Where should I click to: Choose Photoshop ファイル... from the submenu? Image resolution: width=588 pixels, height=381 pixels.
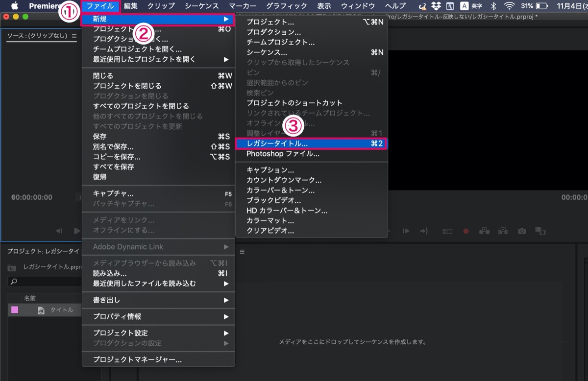(x=311, y=154)
